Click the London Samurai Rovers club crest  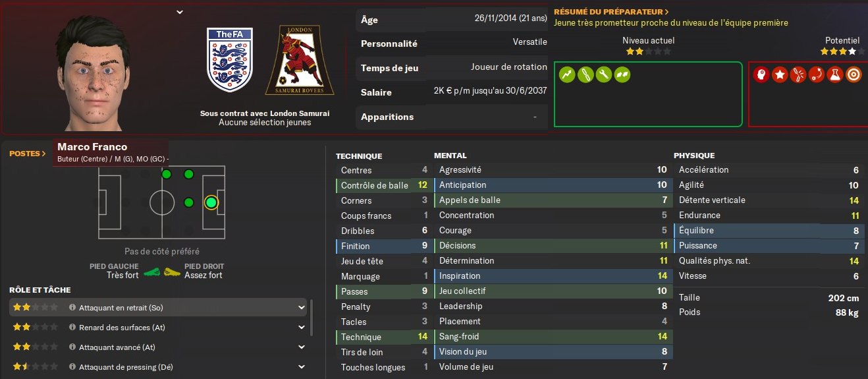300,61
